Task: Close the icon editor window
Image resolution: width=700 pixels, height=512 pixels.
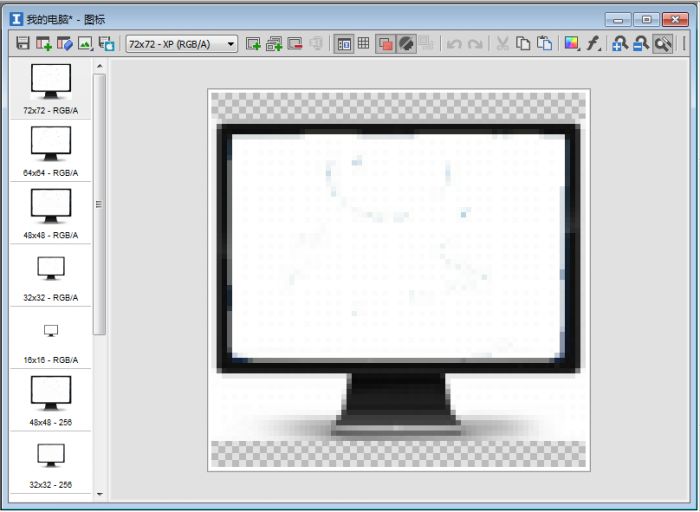Action: coord(675,20)
